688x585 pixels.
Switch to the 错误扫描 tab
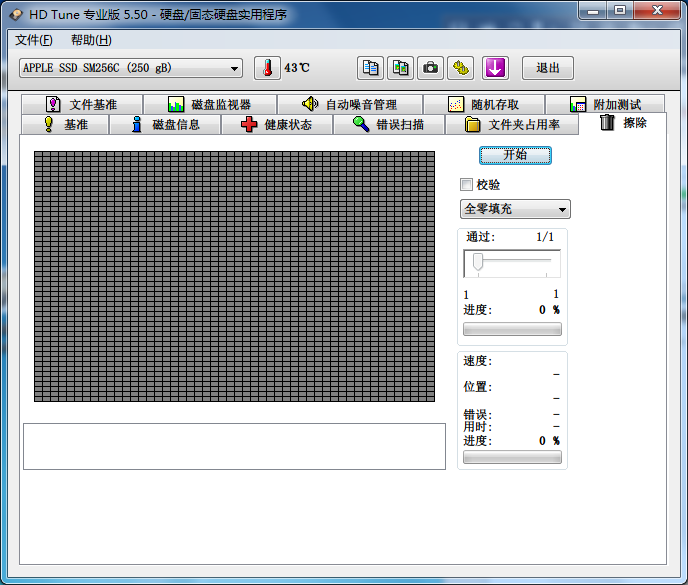pyautogui.click(x=388, y=125)
